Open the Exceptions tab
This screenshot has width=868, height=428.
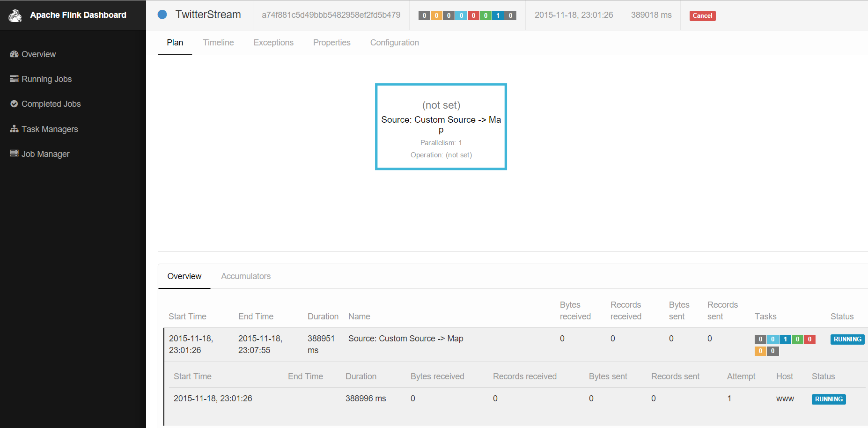tap(273, 43)
